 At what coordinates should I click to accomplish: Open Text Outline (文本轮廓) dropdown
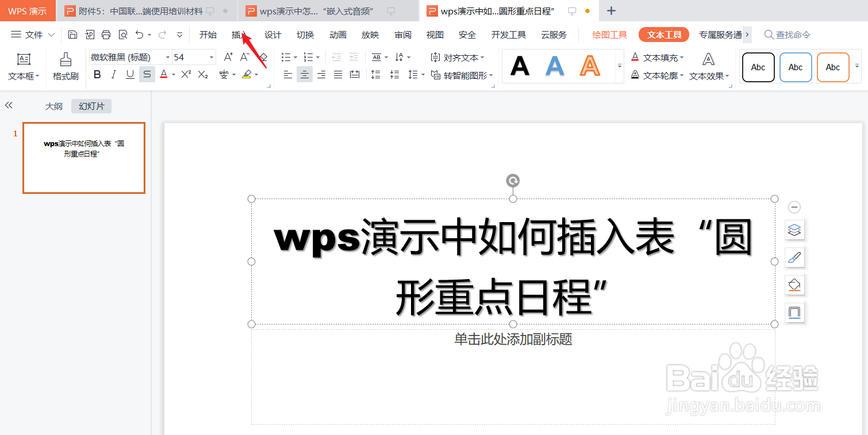pyautogui.click(x=658, y=75)
